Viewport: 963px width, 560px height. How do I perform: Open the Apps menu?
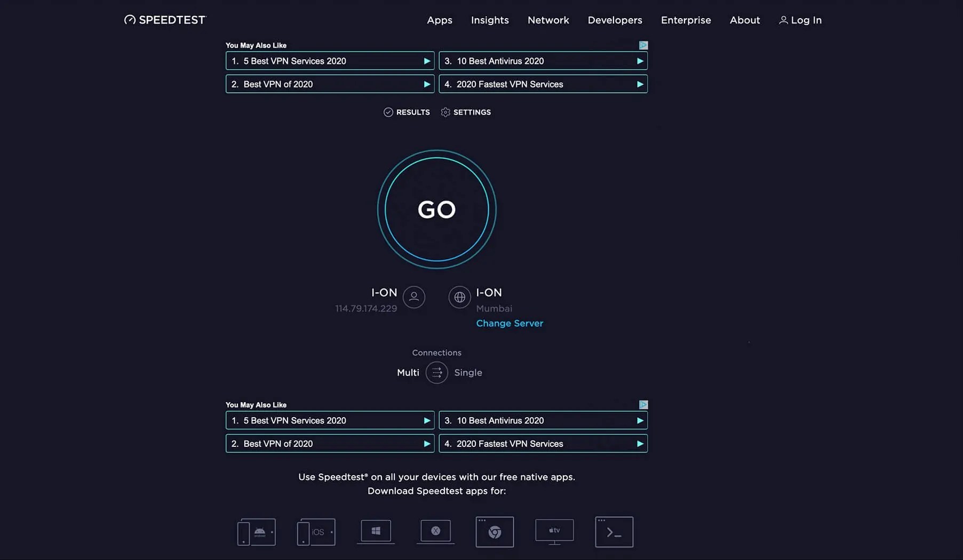click(440, 20)
